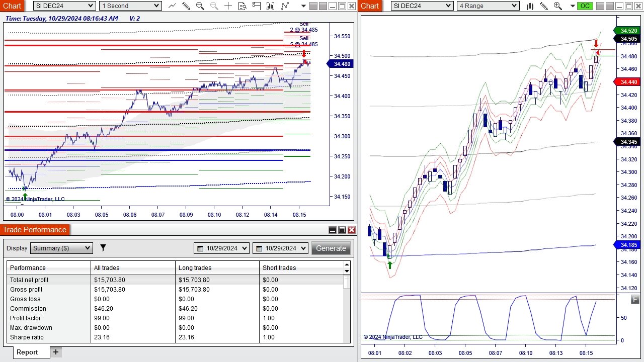Open the end date 10/29/2024 picker
The image size is (644, 362).
point(280,248)
